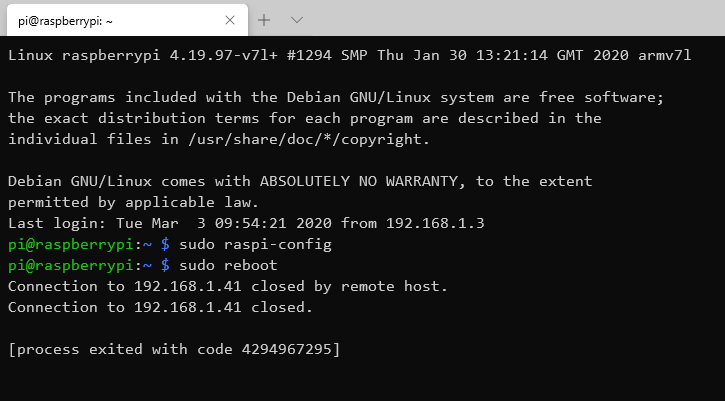Click empty terminal area below exit message
The width and height of the screenshot is (725, 401).
point(362,380)
